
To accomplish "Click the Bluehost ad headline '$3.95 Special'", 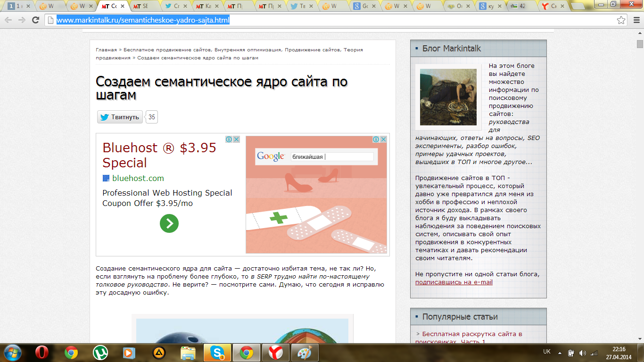I will tap(159, 155).
